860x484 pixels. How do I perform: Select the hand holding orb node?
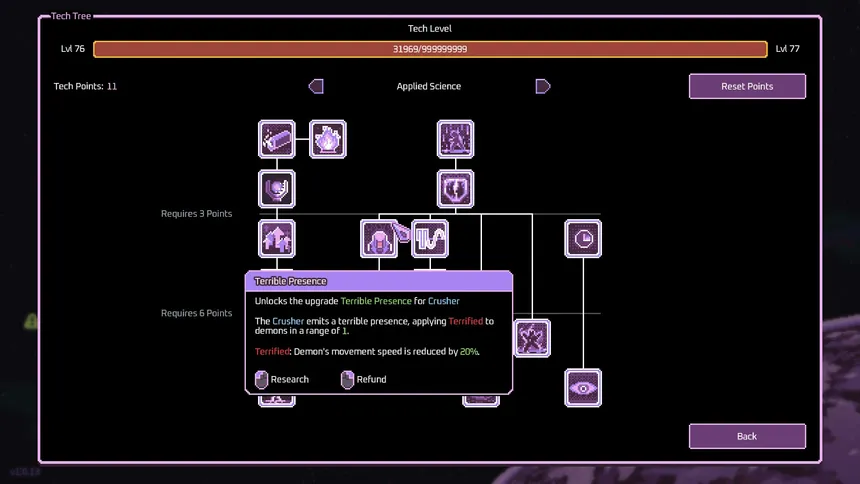click(276, 189)
